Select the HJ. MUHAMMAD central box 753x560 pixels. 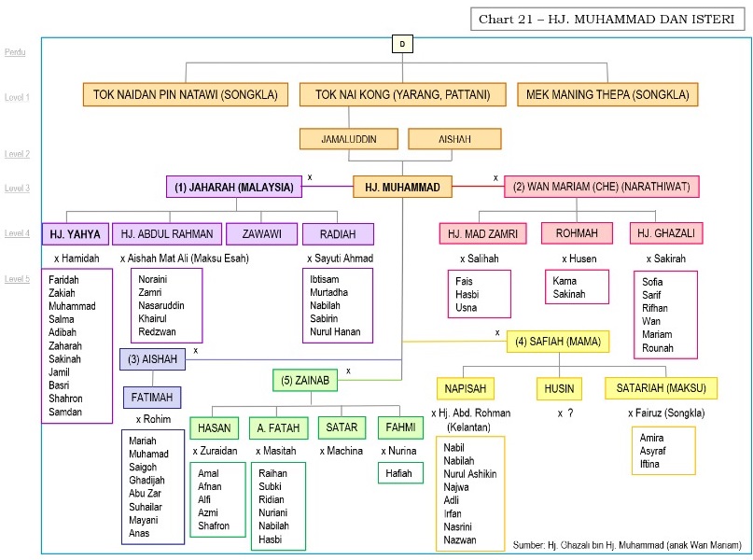tap(402, 187)
